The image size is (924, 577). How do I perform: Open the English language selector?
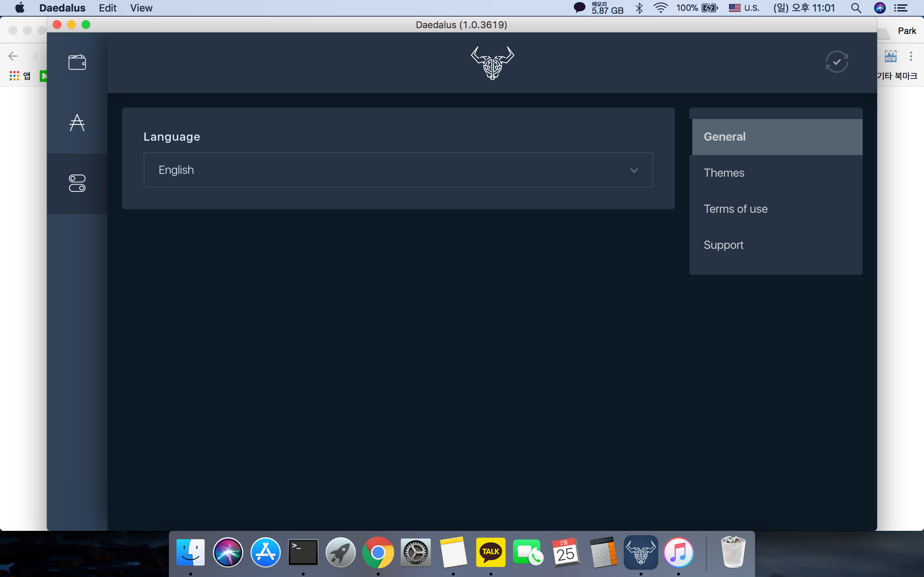point(398,170)
